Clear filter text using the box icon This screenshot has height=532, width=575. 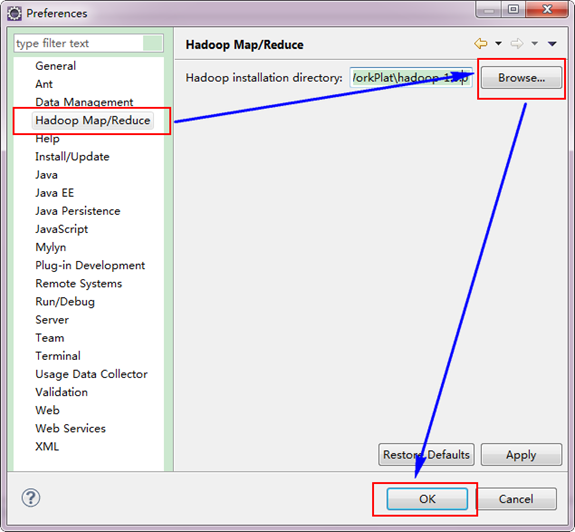(153, 43)
